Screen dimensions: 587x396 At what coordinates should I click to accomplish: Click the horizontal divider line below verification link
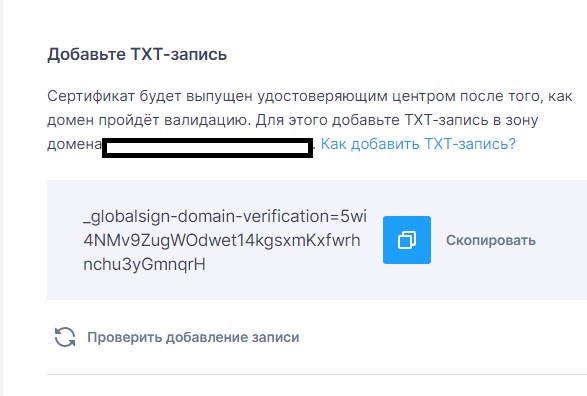pyautogui.click(x=317, y=374)
